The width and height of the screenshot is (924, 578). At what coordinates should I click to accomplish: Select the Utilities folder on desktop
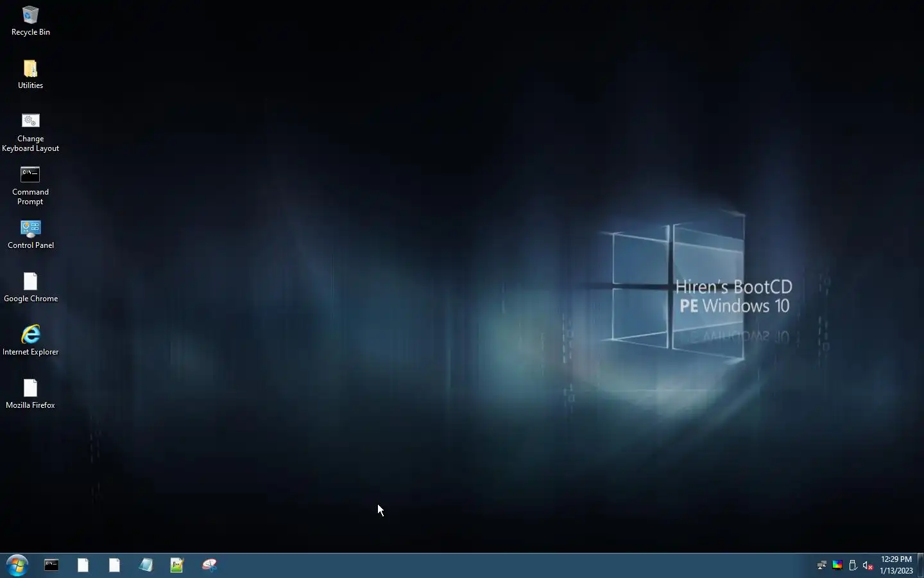pyautogui.click(x=30, y=74)
